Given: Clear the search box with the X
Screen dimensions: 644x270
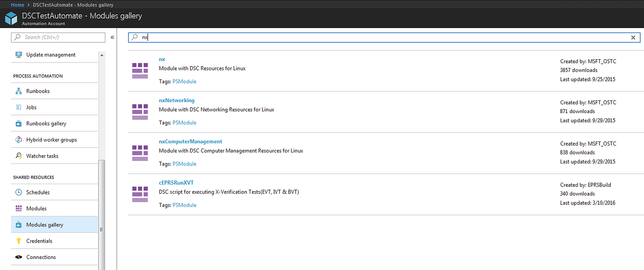Looking at the screenshot, I should tap(633, 37).
